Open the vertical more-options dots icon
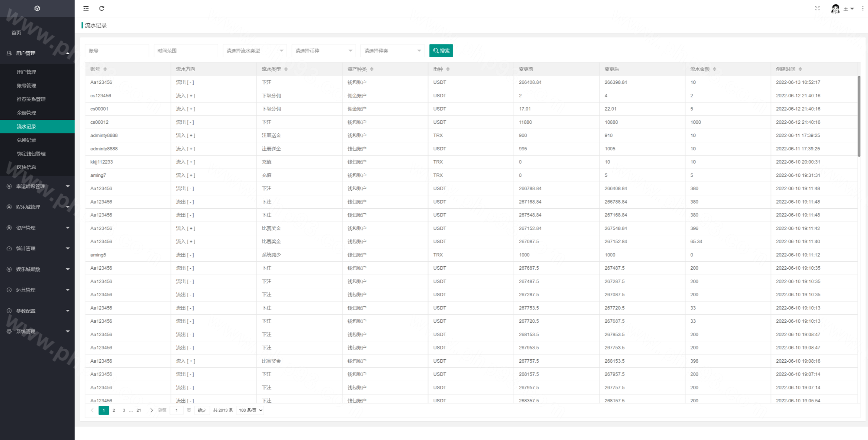This screenshot has height=440, width=868. (863, 8)
